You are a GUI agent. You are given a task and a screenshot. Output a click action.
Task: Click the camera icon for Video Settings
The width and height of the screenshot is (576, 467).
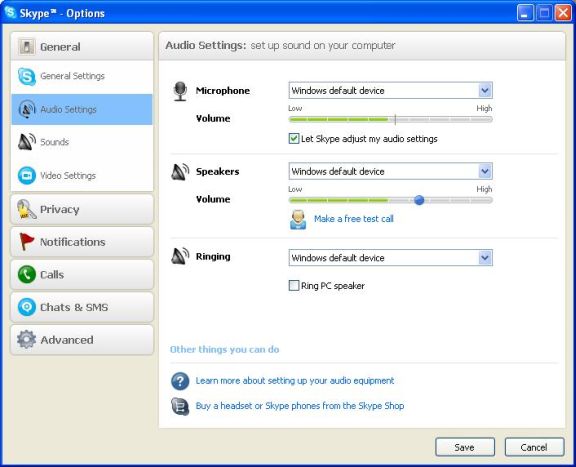[x=27, y=176]
